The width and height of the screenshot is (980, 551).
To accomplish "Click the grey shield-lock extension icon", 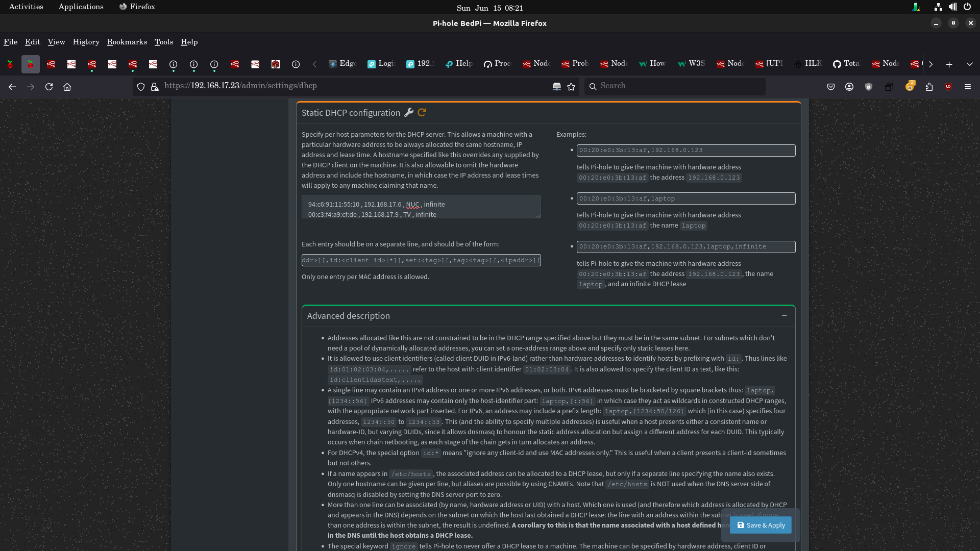I will [869, 87].
